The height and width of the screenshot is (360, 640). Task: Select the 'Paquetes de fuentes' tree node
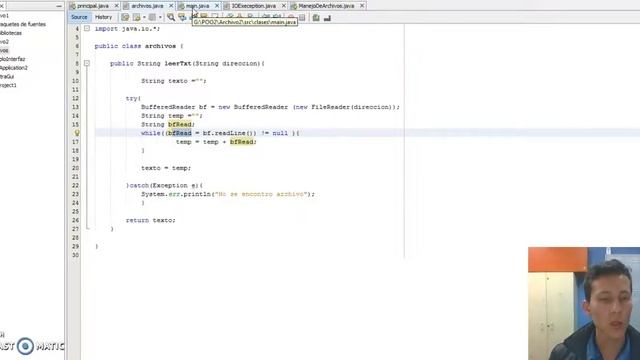[x=23, y=24]
